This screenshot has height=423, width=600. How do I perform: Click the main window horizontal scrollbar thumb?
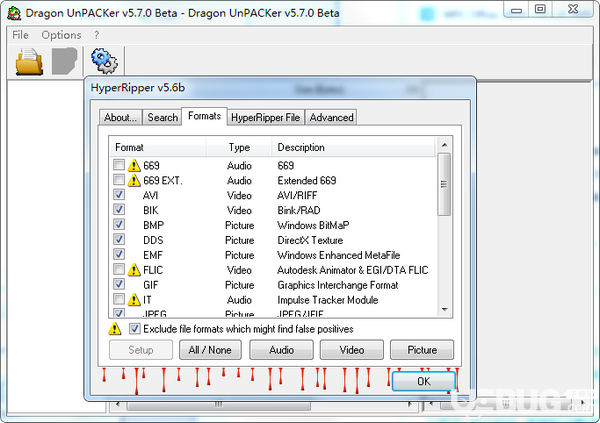coord(218,405)
